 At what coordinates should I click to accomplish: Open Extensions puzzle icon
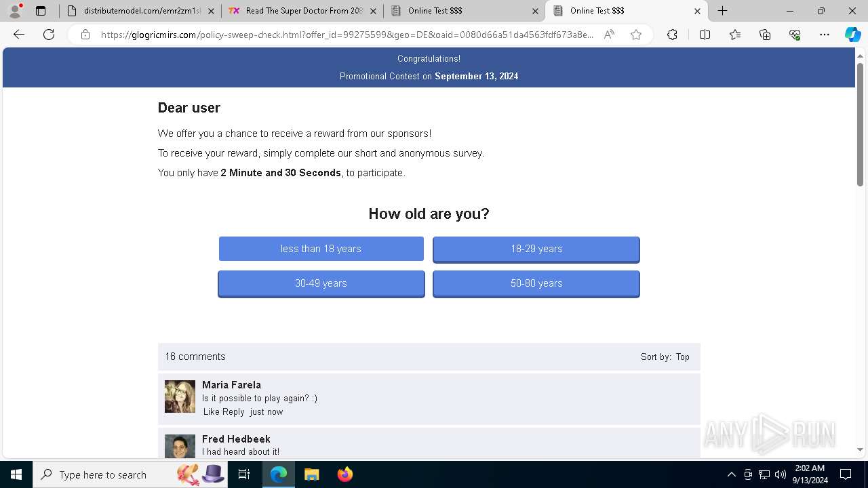(672, 35)
